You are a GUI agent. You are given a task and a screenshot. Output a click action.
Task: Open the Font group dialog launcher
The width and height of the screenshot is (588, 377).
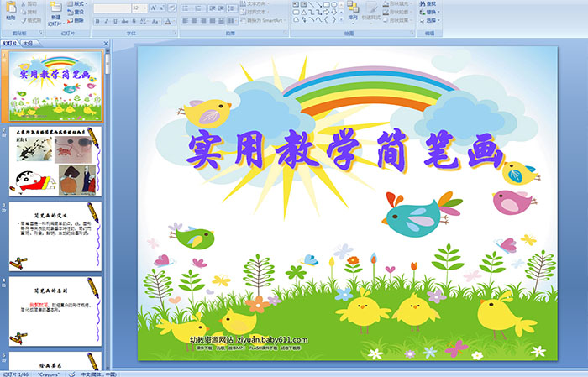pyautogui.click(x=175, y=34)
